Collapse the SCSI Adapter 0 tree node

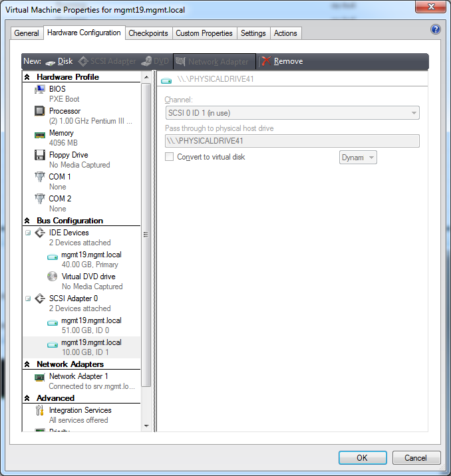(28, 298)
